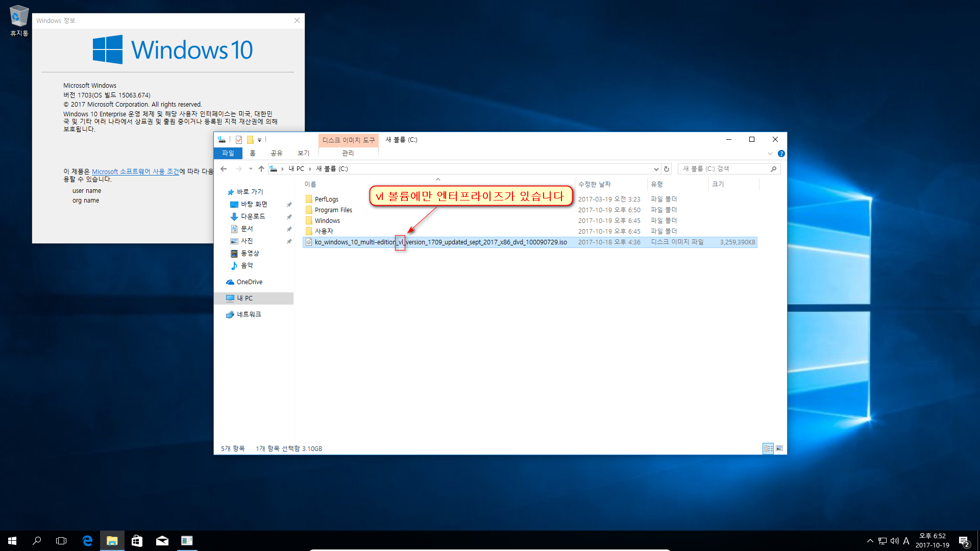980x551 pixels.
Task: Close the Windows 정보 dialog
Action: (297, 20)
